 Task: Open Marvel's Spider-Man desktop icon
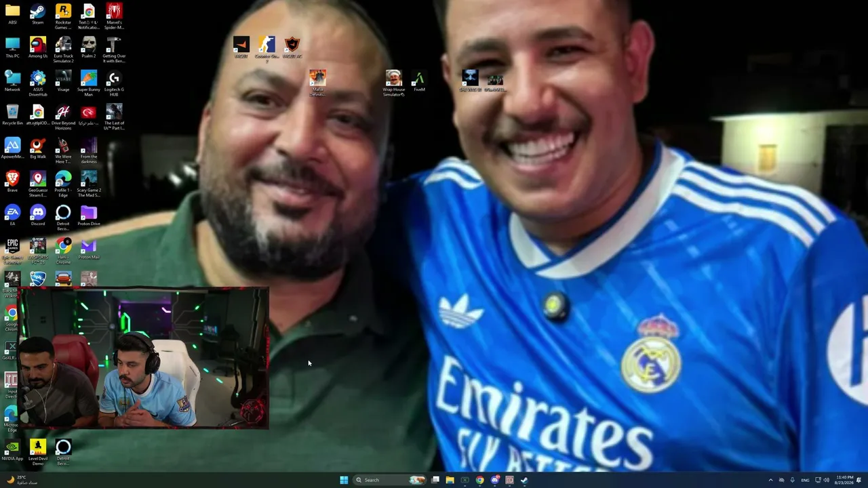pos(114,16)
